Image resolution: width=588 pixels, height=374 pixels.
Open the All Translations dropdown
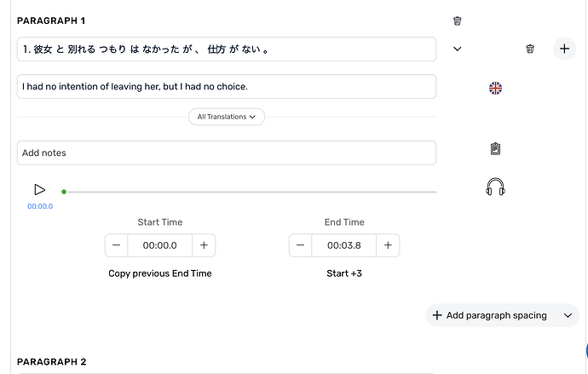tap(227, 117)
